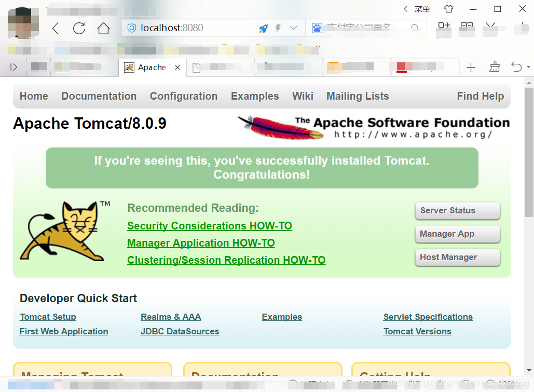534x392 pixels.
Task: Click the shield security icon in address bar
Action: [132, 28]
